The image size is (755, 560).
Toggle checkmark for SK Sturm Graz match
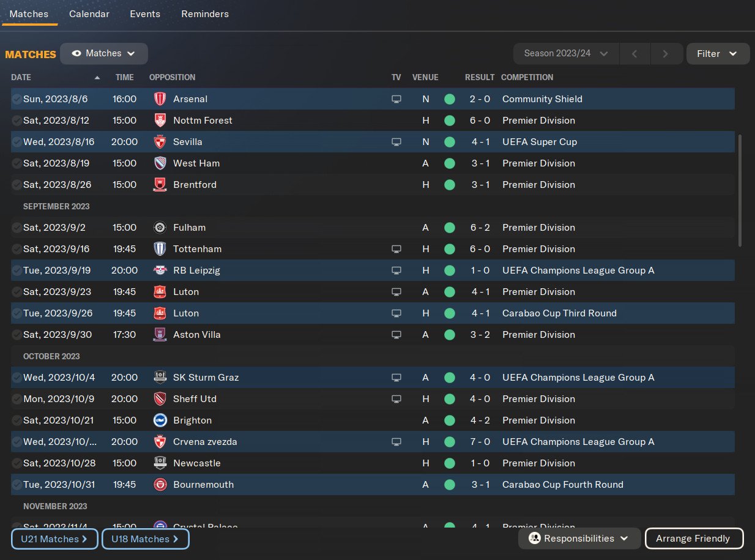click(x=17, y=378)
